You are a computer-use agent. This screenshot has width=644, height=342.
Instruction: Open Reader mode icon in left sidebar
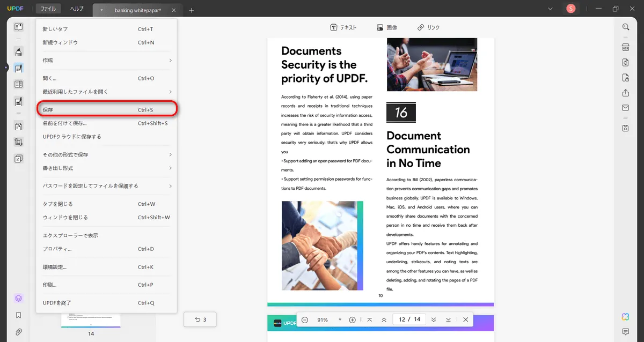pos(19,27)
